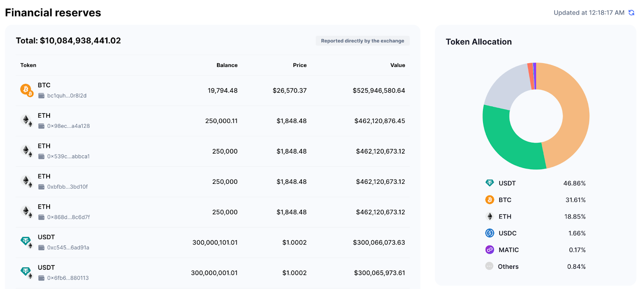Click the refresh icon beside the update time
644x289 pixels.
click(632, 13)
